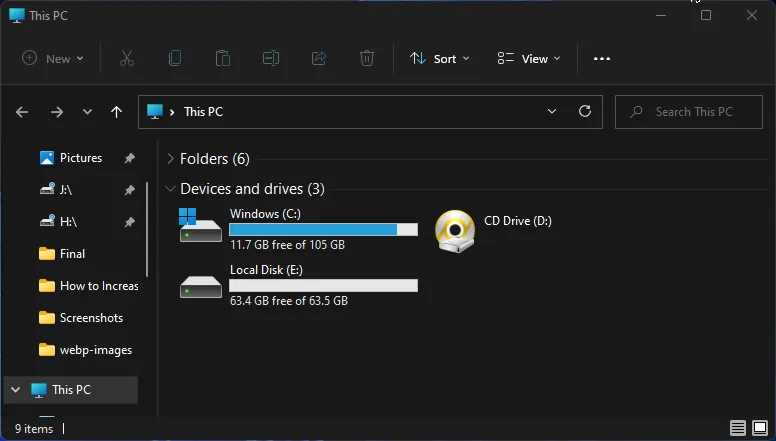Image resolution: width=776 pixels, height=441 pixels.
Task: Click the Copy icon in toolbar
Action: tap(175, 59)
